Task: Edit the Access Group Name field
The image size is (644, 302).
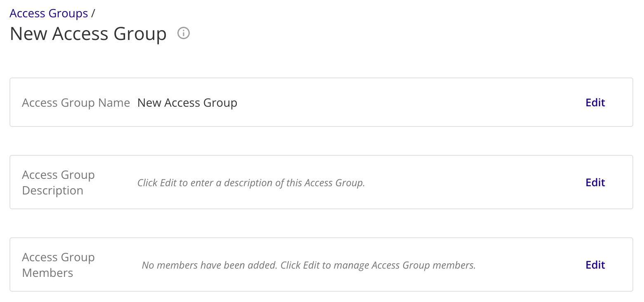Action: pyautogui.click(x=595, y=103)
